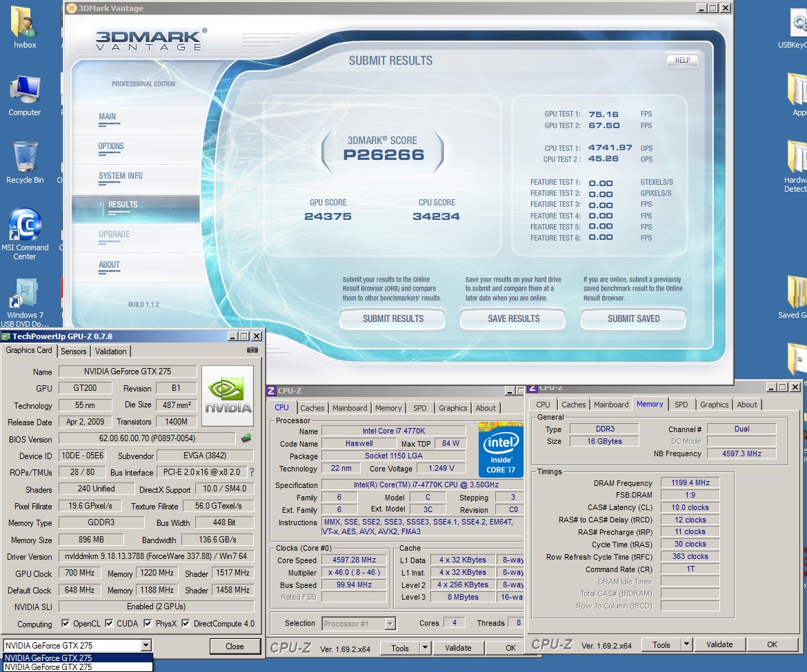The height and width of the screenshot is (672, 807).
Task: Switch to Validation tab in GPU-Z
Action: click(110, 352)
